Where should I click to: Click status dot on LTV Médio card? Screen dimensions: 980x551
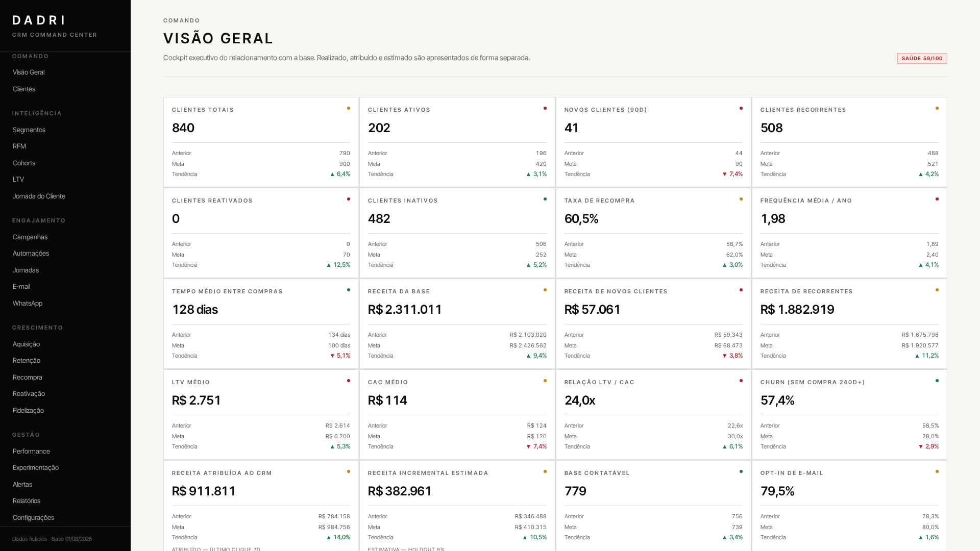[349, 381]
